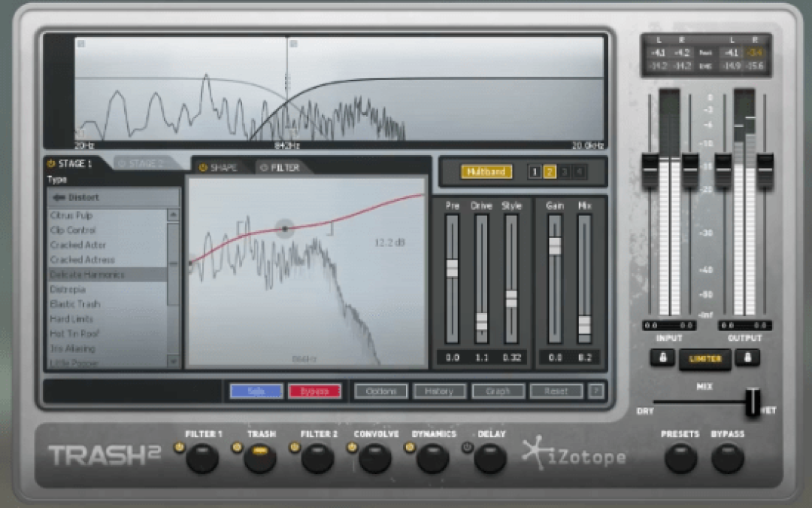The width and height of the screenshot is (812, 508).
Task: Select Clip Control distortion type
Action: pyautogui.click(x=108, y=230)
